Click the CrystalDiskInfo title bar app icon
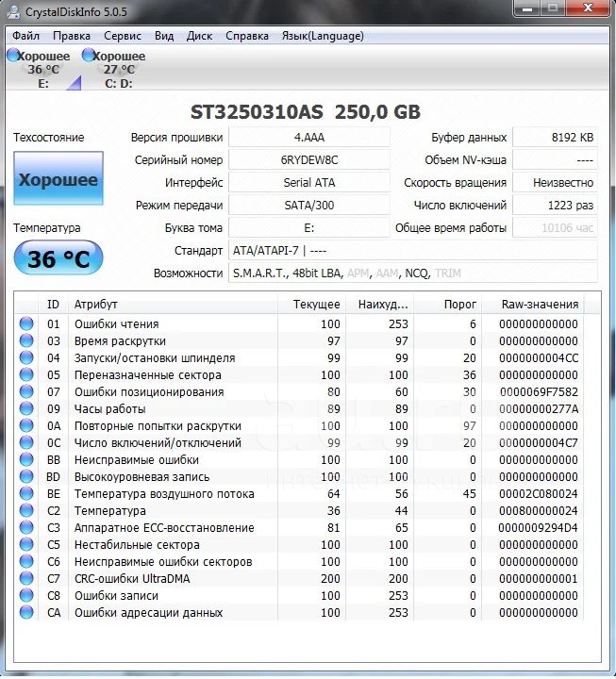Image resolution: width=616 pixels, height=679 pixels. pyautogui.click(x=13, y=11)
